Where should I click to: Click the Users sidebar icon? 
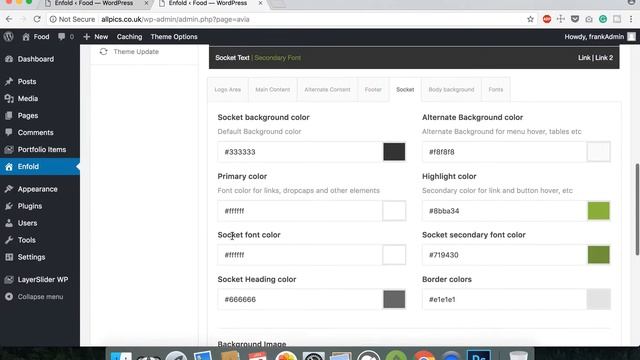pyautogui.click(x=9, y=223)
